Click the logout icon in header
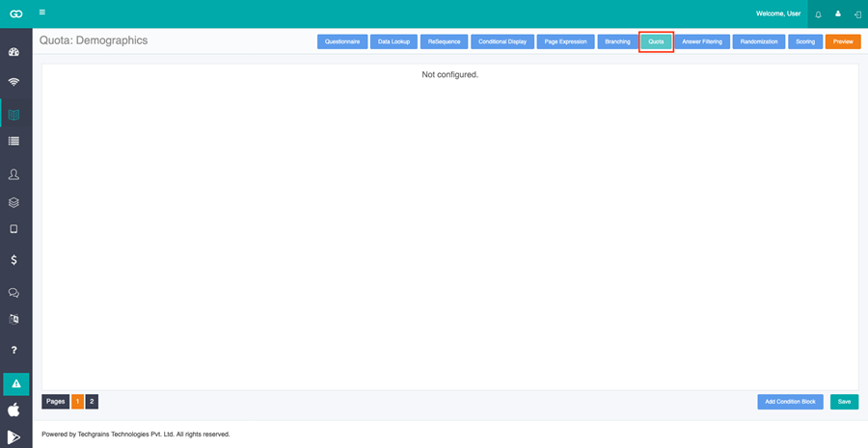The image size is (868, 448). tap(857, 14)
